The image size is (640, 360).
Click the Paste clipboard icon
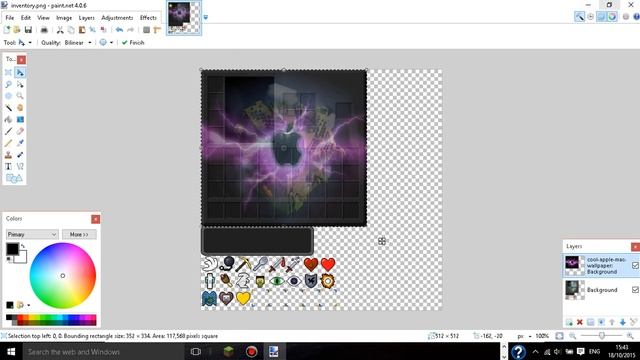pyautogui.click(x=82, y=30)
